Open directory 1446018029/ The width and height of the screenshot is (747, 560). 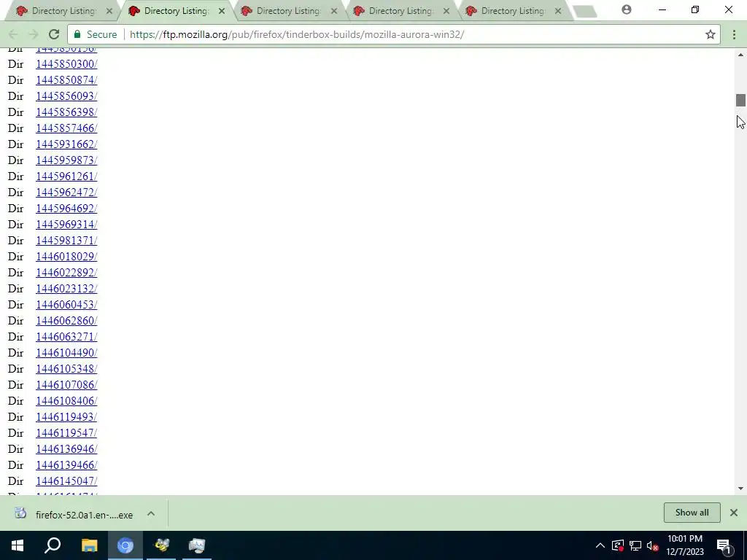click(x=66, y=257)
